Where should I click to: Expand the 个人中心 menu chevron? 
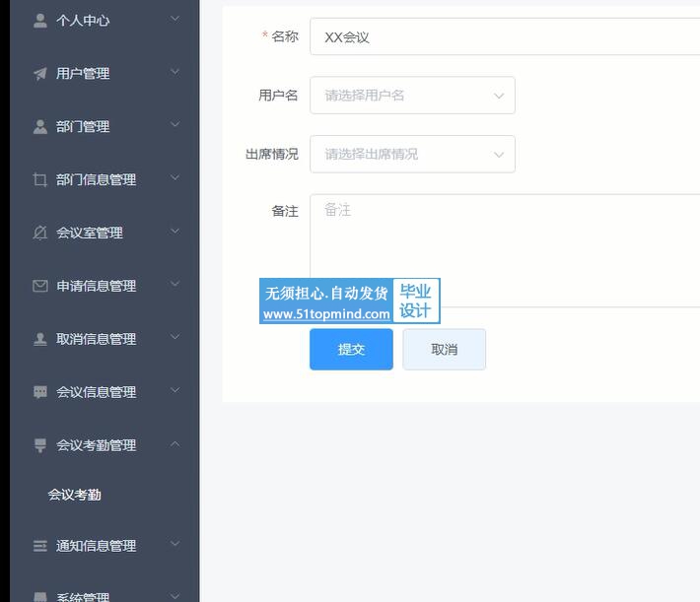click(175, 19)
